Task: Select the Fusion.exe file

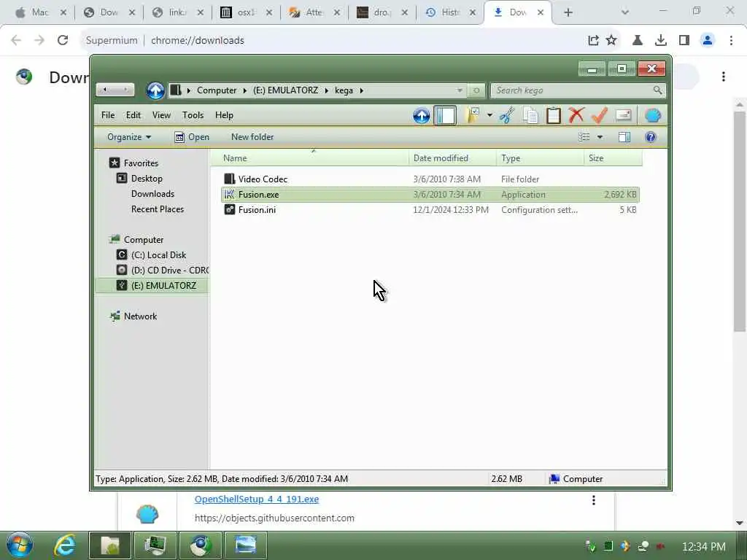Action: click(x=430, y=194)
